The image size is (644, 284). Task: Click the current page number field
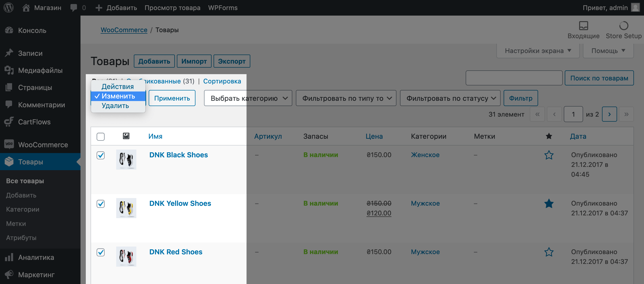click(x=573, y=114)
